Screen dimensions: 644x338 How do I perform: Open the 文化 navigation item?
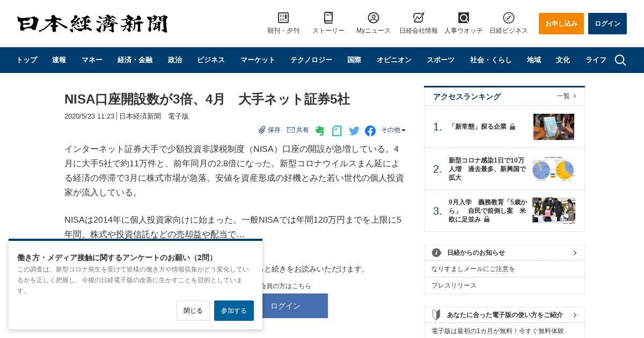coord(563,60)
